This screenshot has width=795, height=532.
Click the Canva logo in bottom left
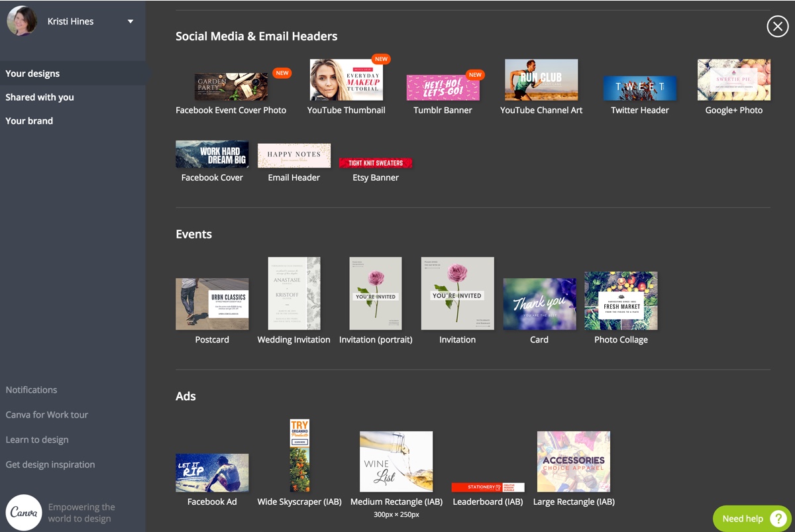click(x=23, y=512)
